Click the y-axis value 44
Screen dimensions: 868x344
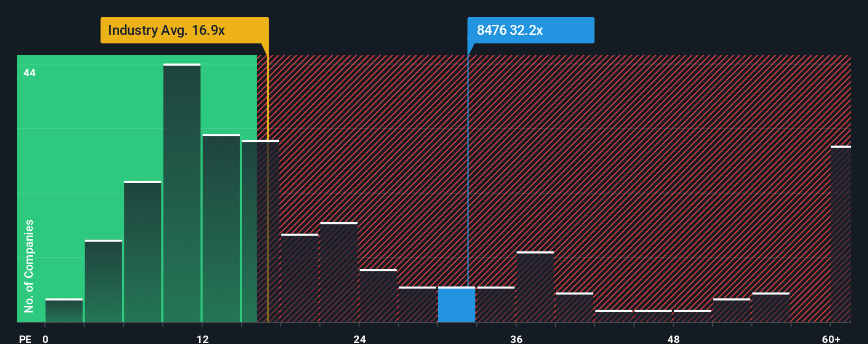30,73
